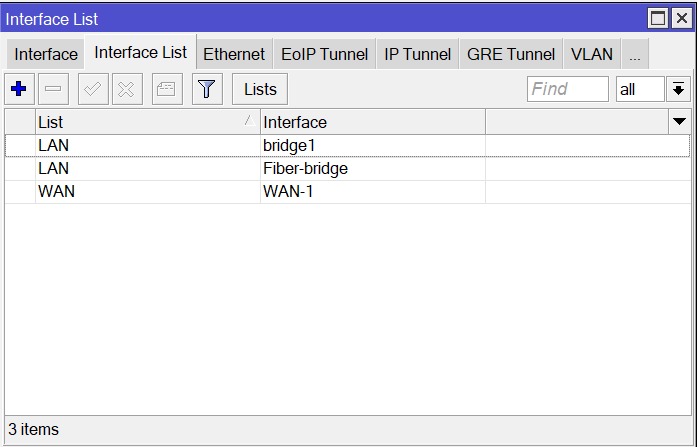Click the funnel Filter icon
Screen dimensions: 697x447
point(206,89)
